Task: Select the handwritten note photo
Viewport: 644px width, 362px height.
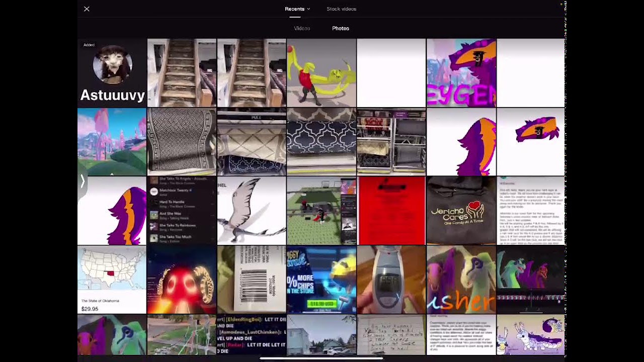Action: pyautogui.click(x=391, y=335)
